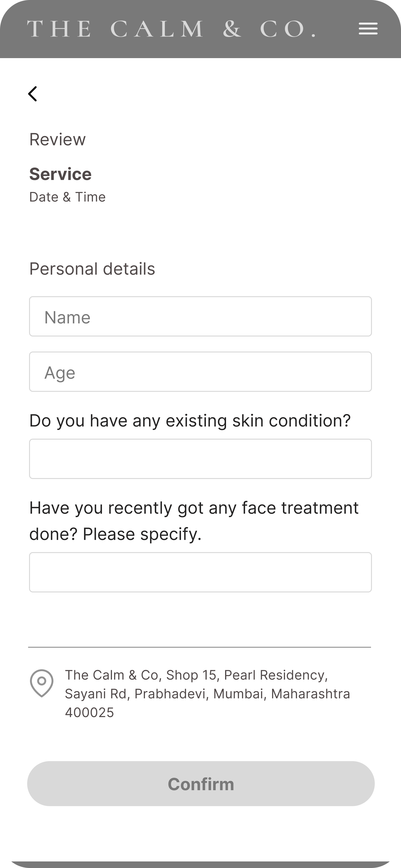Tap The Calm & Co. logo

point(171,29)
